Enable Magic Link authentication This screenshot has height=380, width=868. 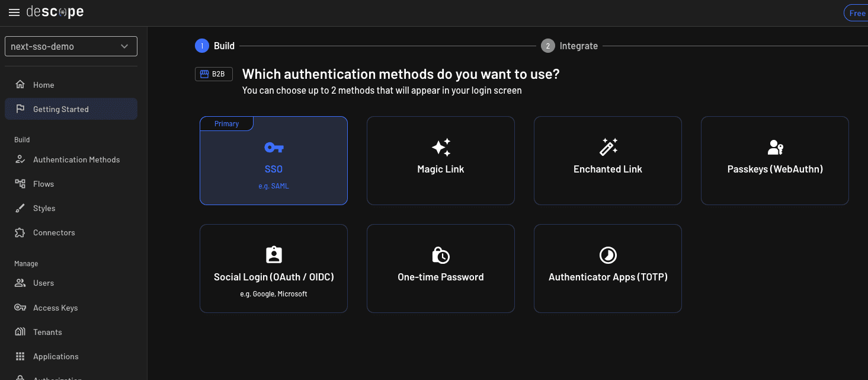coord(440,161)
